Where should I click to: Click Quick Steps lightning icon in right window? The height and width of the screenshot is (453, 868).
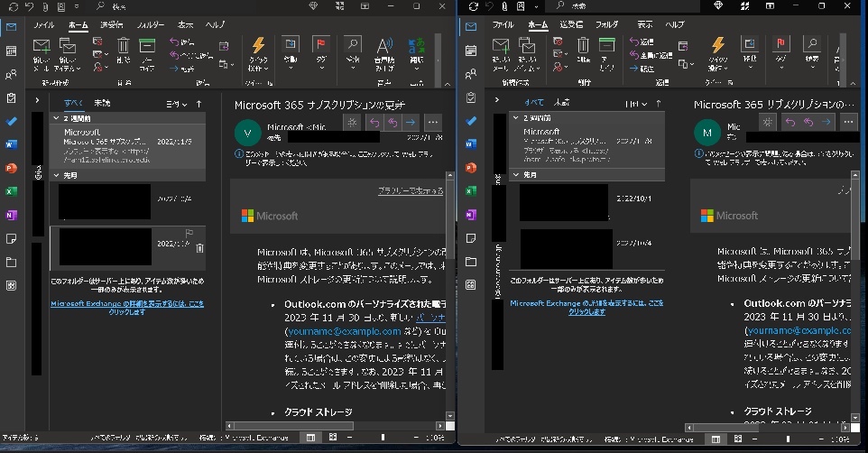click(x=718, y=45)
